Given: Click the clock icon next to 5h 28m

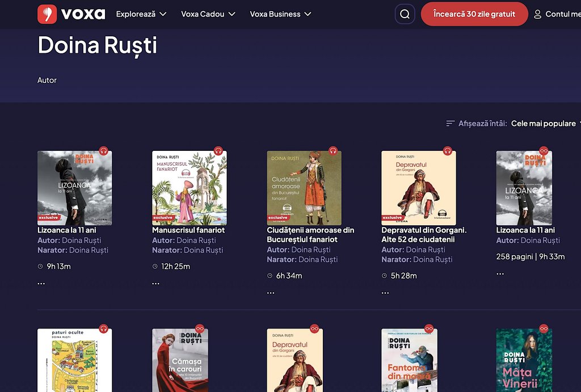Looking at the screenshot, I should (x=384, y=276).
